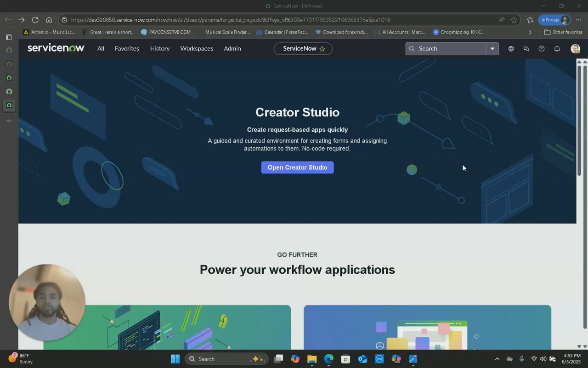Open the vertical tabs actions menu icon
The image size is (588, 368).
tap(9, 37)
